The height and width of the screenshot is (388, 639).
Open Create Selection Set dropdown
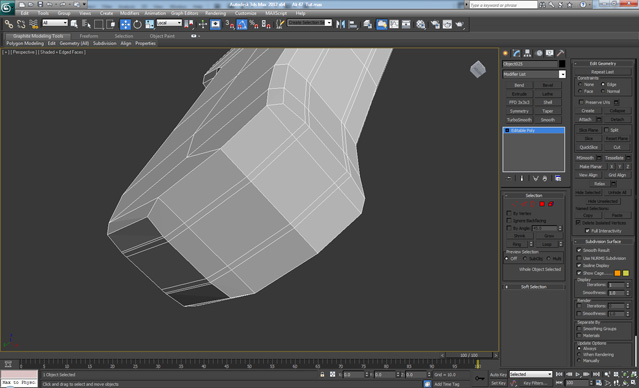coord(310,22)
